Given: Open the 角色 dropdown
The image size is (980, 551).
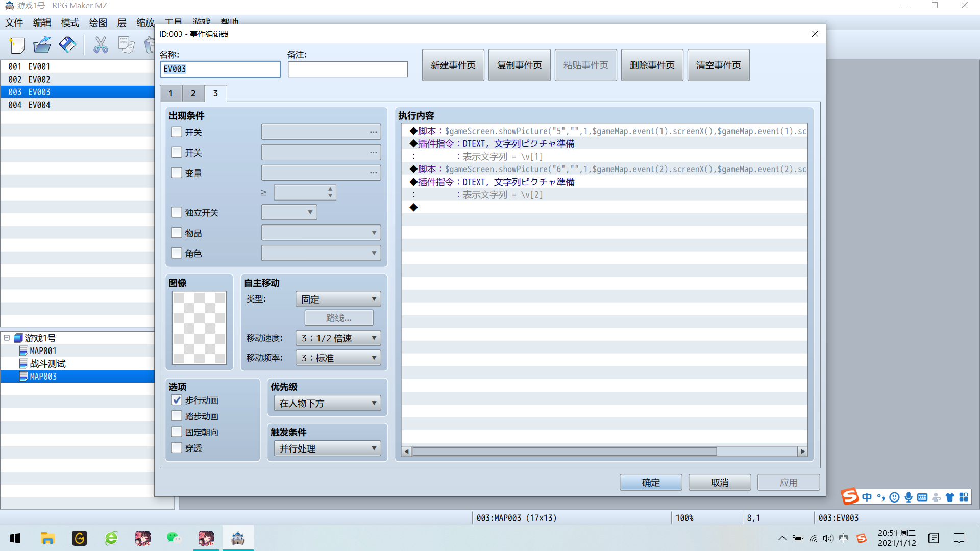Looking at the screenshot, I should pyautogui.click(x=321, y=253).
